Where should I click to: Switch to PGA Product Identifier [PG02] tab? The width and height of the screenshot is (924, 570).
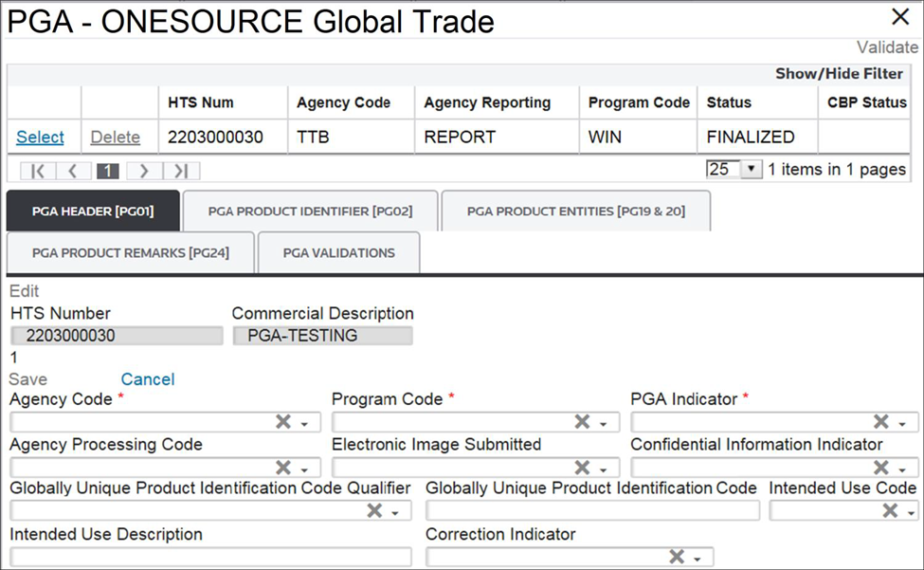(x=310, y=211)
